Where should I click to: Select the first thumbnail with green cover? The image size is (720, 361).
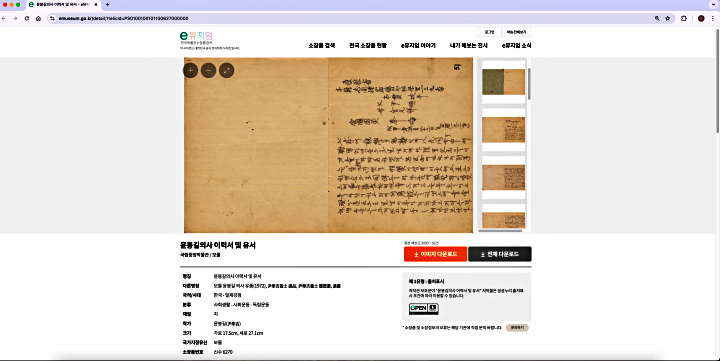503,82
